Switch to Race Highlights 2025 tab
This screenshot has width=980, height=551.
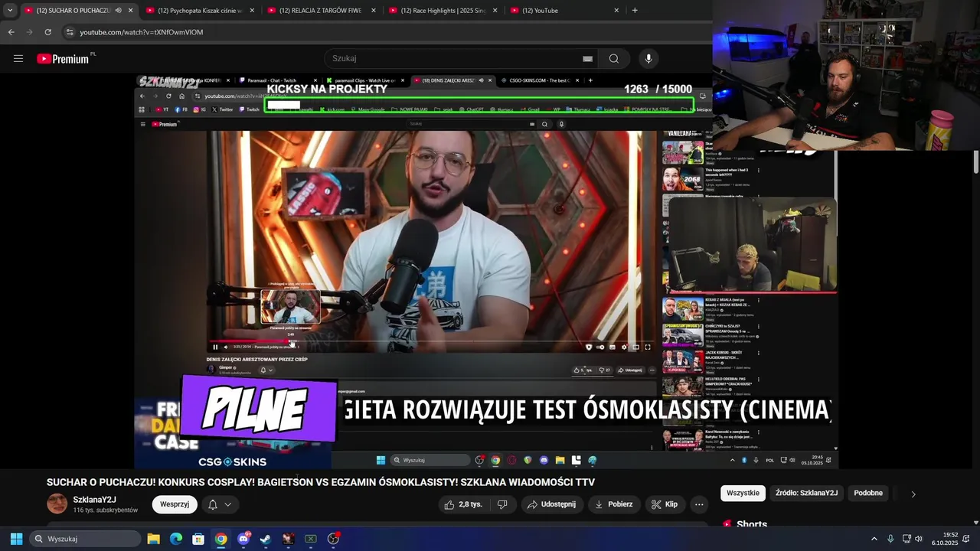pyautogui.click(x=441, y=11)
